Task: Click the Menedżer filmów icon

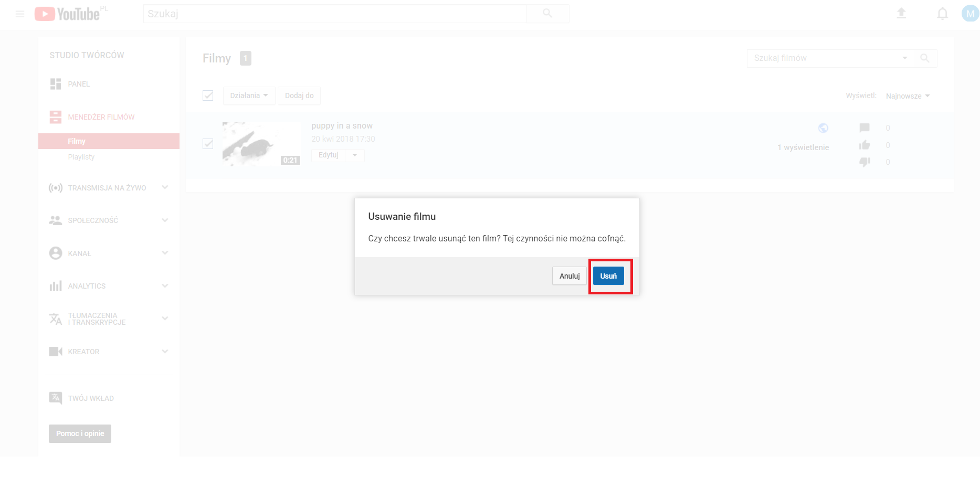Action: tap(56, 117)
